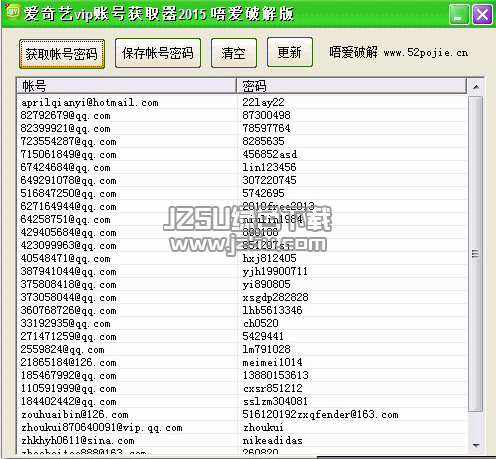Click the 更新 update button
This screenshot has width=496, height=459.
(290, 52)
